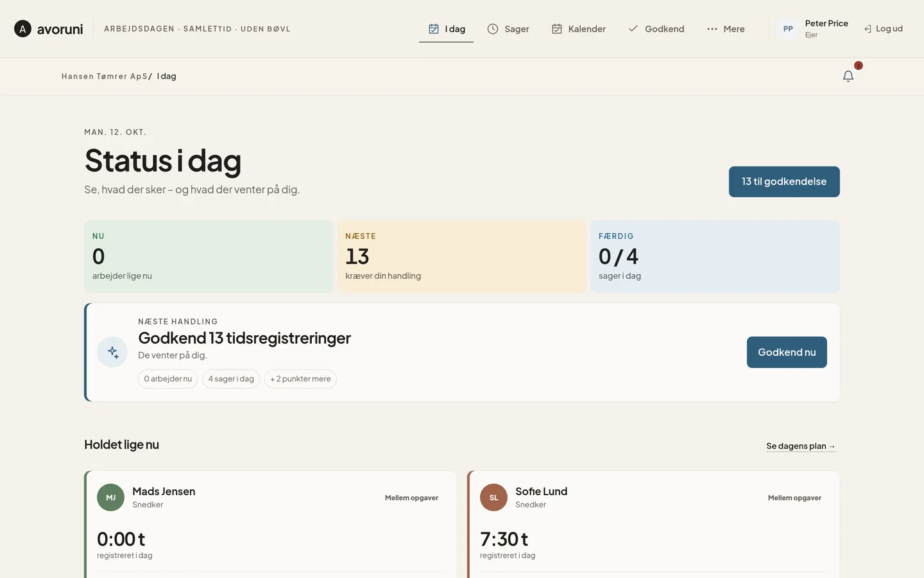Open the I dag tab
The image size is (924, 578).
(x=447, y=29)
